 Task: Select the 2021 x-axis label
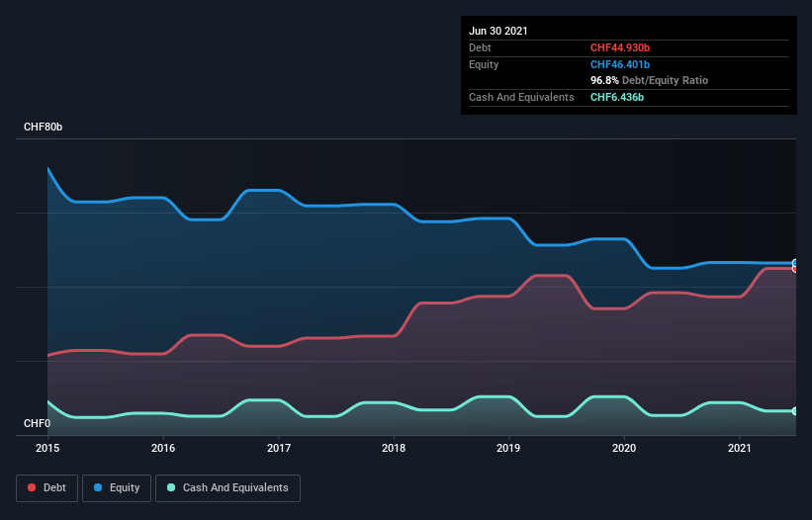click(x=740, y=448)
